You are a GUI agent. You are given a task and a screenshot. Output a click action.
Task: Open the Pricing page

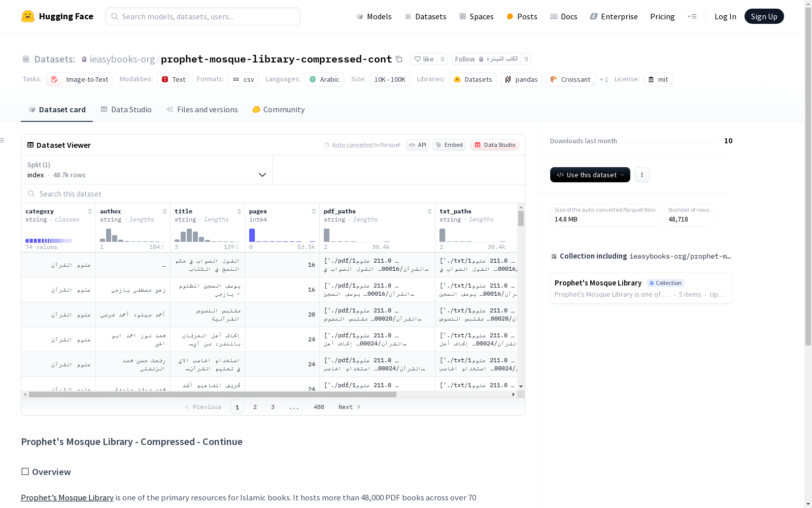tap(662, 16)
